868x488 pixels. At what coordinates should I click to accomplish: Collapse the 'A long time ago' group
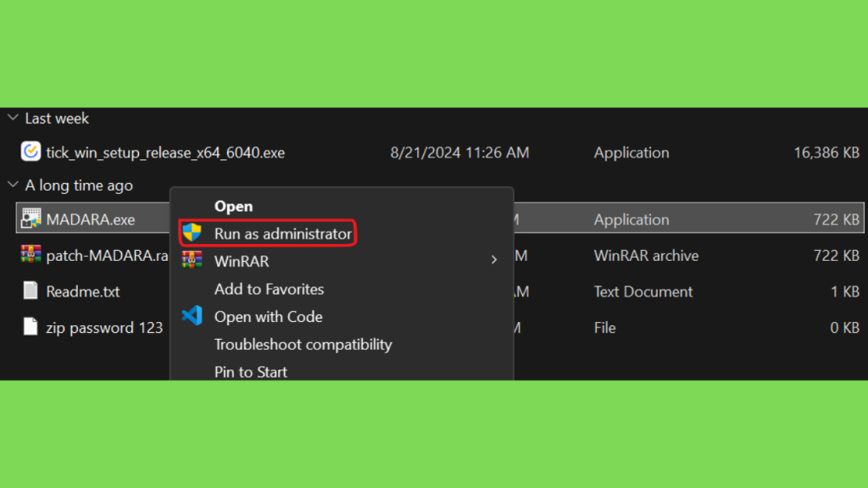coord(13,184)
